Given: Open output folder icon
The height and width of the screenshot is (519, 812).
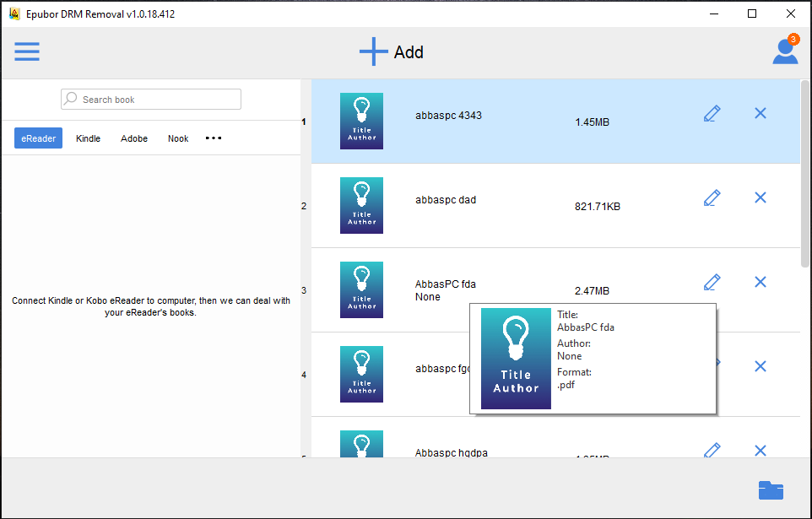Looking at the screenshot, I should [771, 490].
